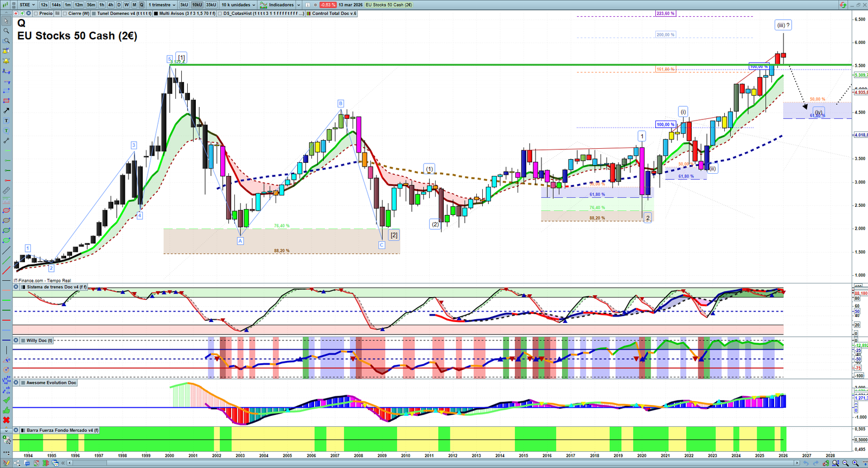The height and width of the screenshot is (468, 868).
Task: Click the red plus icon in indicator row
Action: 16,14
